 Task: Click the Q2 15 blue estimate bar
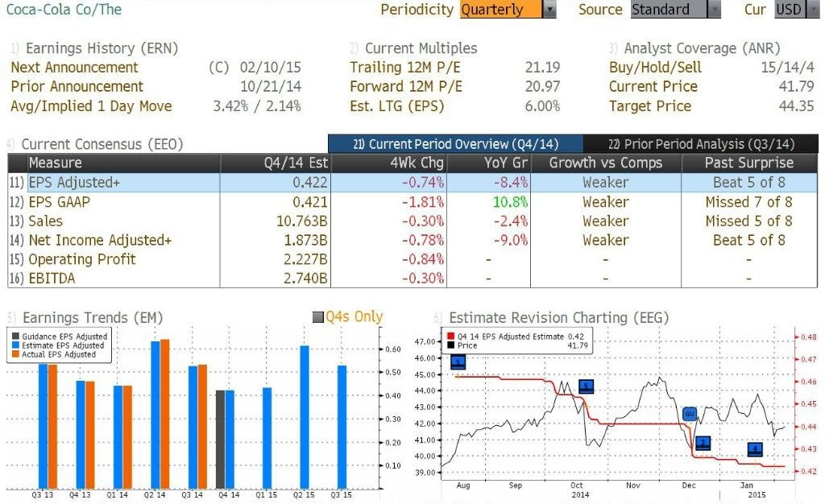[x=305, y=417]
